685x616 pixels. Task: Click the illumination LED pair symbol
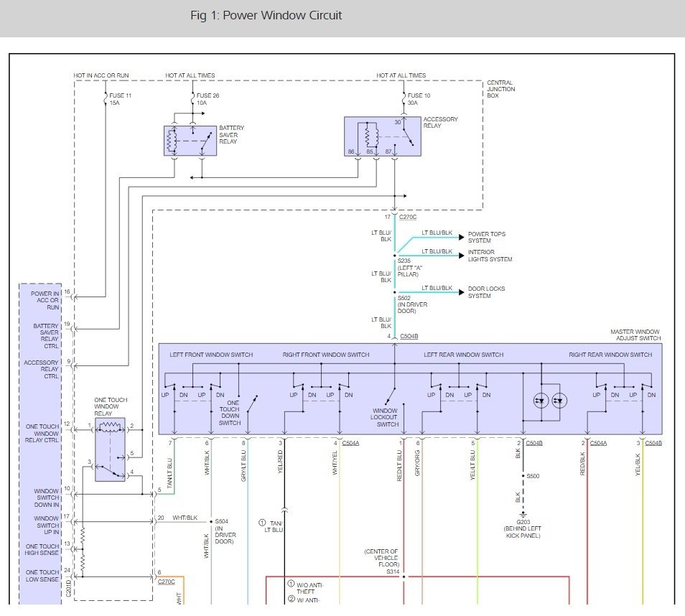click(x=551, y=399)
